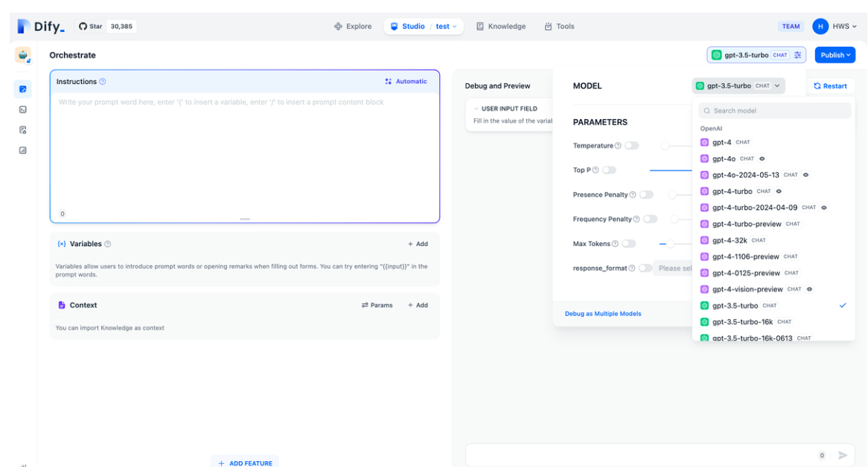Expand the test app dropdown

[446, 26]
